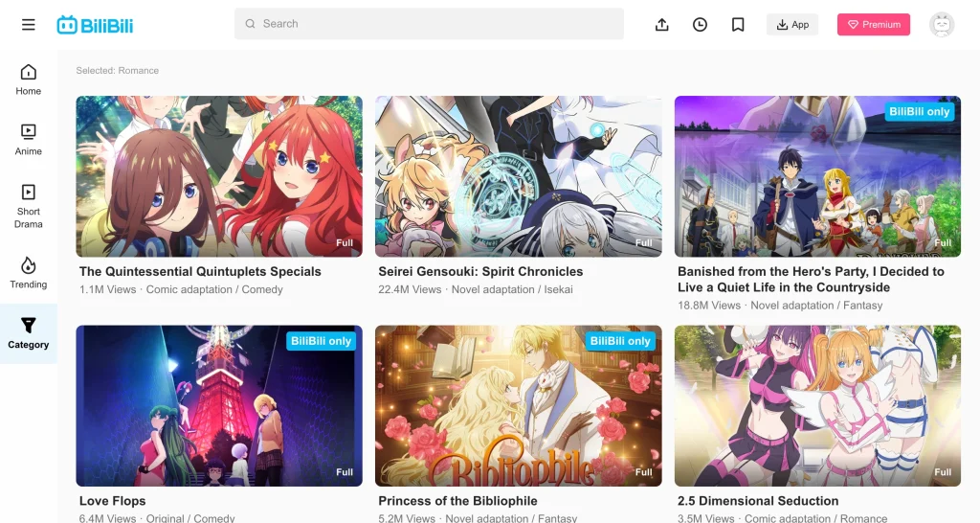
Task: Open the Anime sidebar section
Action: [28, 140]
